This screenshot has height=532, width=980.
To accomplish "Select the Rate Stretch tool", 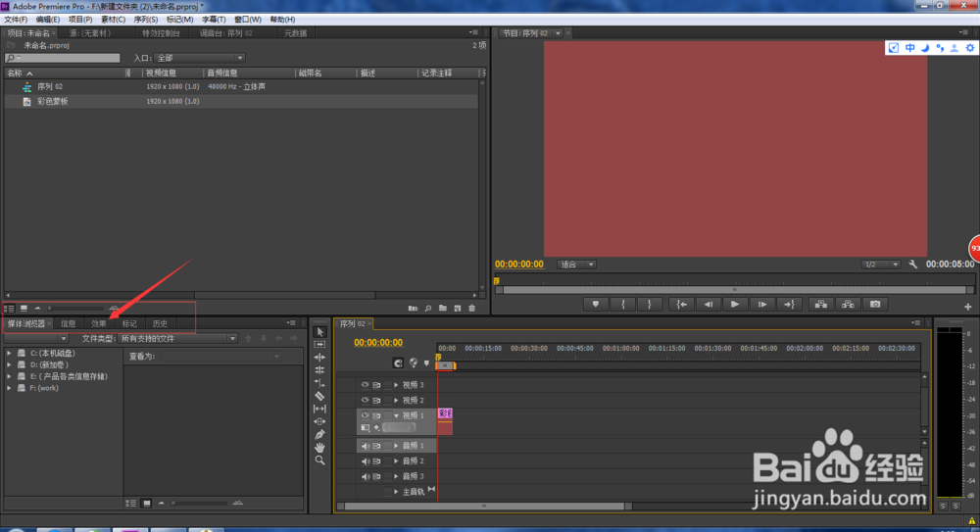I will (x=320, y=383).
